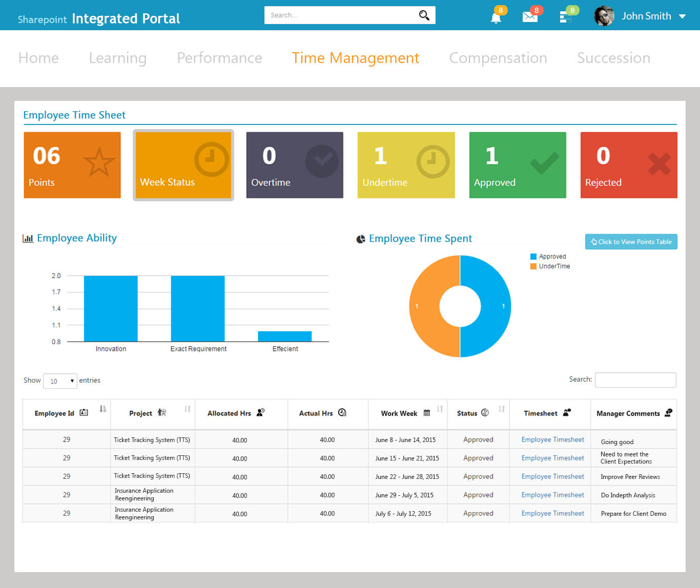Click the clock icon in Actual Hrs header
The width and height of the screenshot is (700, 588).
click(342, 412)
